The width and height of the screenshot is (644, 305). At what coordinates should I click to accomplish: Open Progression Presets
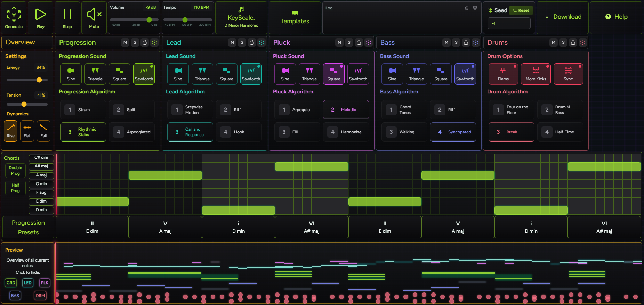[28, 228]
